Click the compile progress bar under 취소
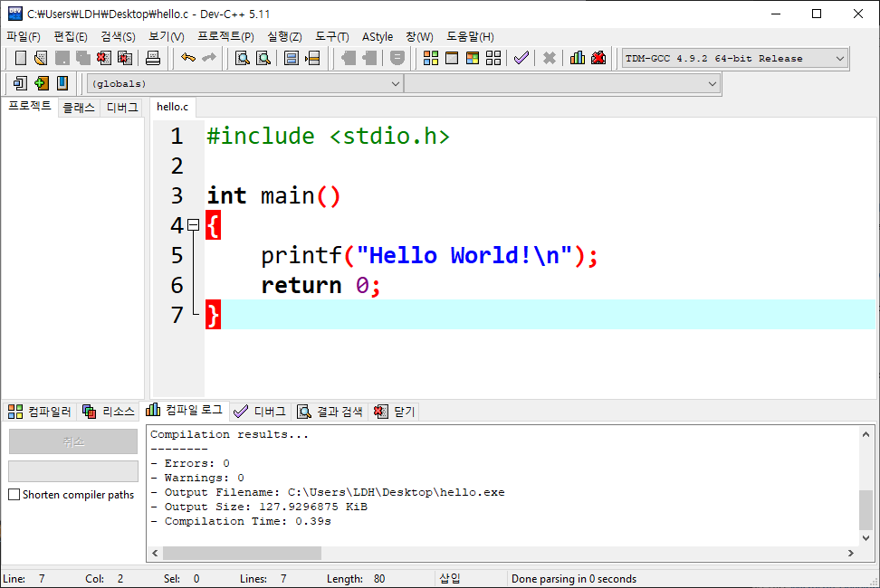880x588 pixels. point(73,471)
